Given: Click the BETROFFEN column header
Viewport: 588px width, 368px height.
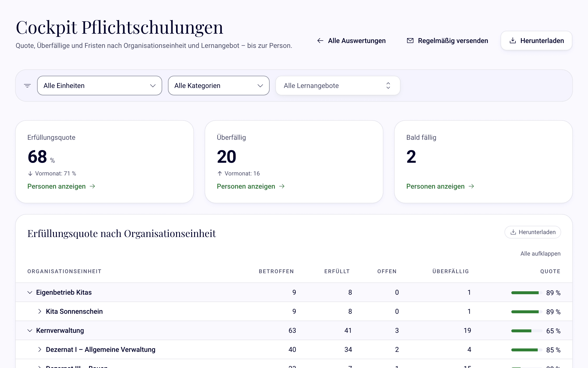Looking at the screenshot, I should 276,271.
